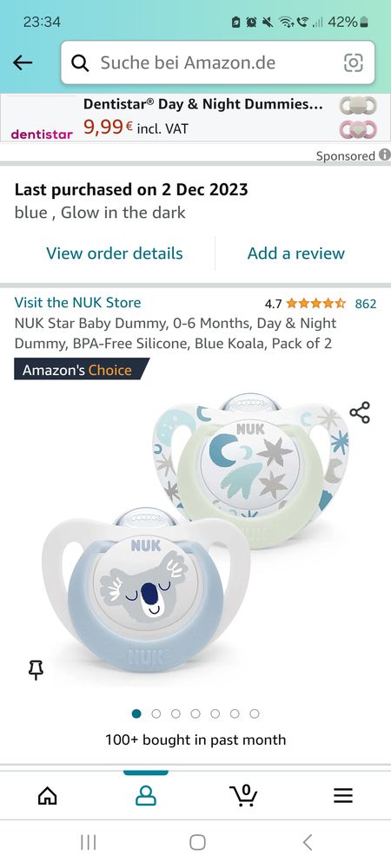Tap the Sponsored info icon
Screen dimensions: 391x868
pos(385,155)
